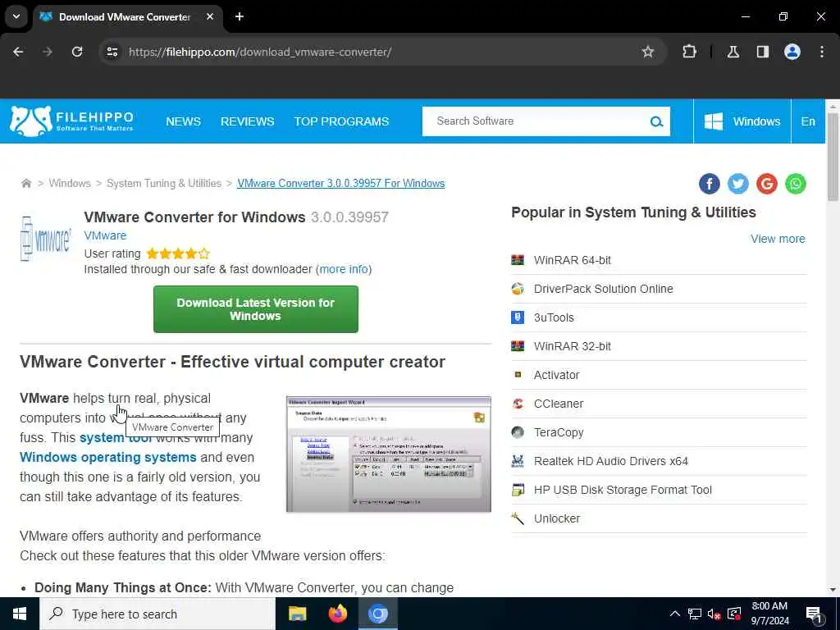Open the system tool text link
840x630 pixels.
(116, 438)
